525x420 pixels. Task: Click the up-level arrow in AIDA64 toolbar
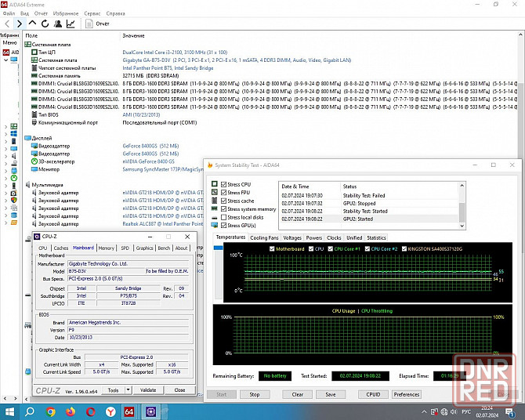tap(33, 24)
